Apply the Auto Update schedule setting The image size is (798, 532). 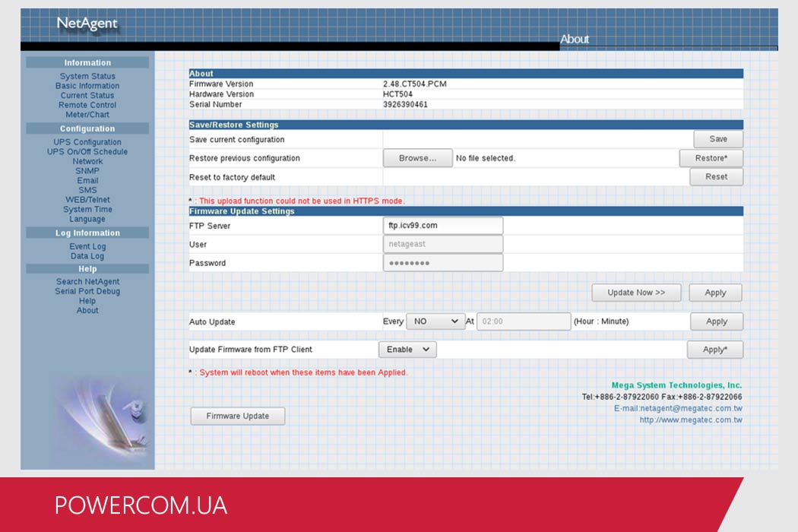coord(717,321)
